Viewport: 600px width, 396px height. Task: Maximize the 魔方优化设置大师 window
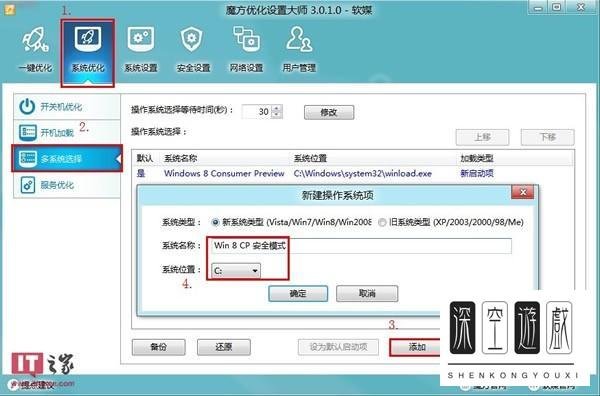[x=557, y=7]
